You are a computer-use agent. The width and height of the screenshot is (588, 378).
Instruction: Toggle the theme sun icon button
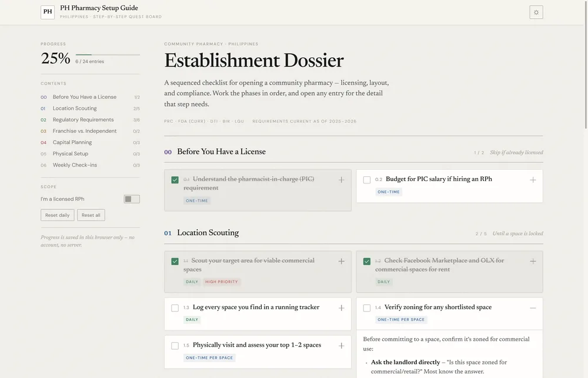536,12
